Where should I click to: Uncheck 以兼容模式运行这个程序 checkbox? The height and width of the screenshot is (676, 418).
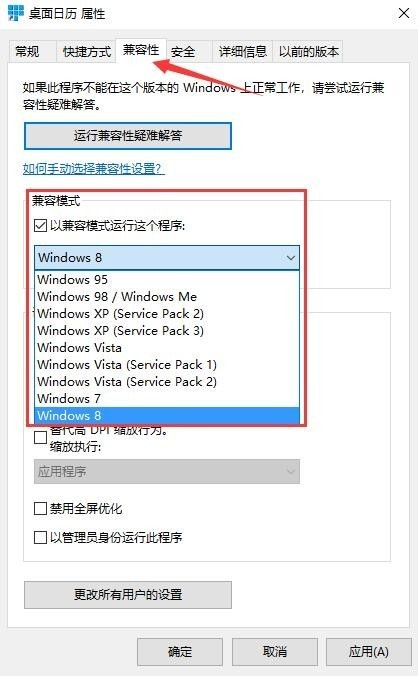(x=41, y=225)
